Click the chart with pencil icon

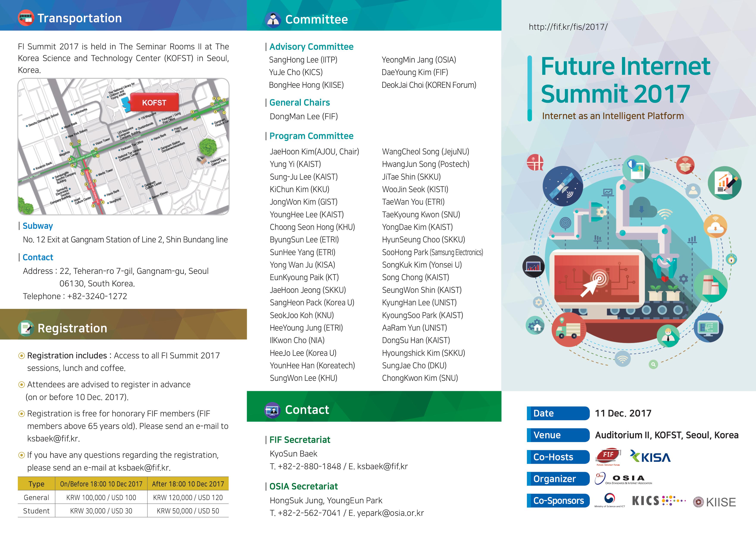click(724, 183)
